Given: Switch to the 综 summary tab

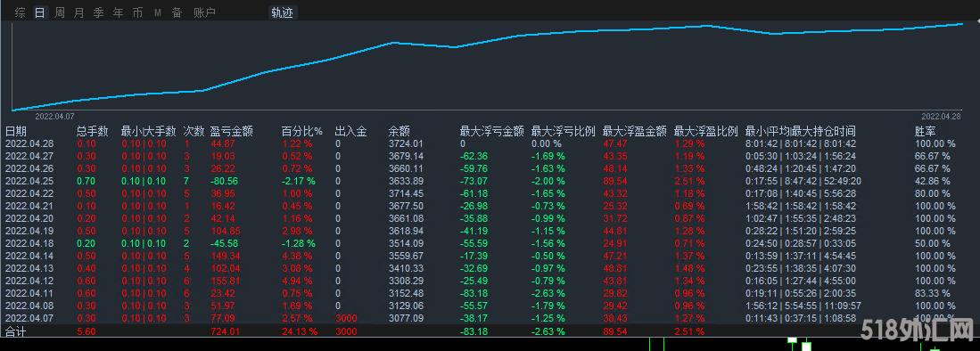Looking at the screenshot, I should click(x=20, y=12).
